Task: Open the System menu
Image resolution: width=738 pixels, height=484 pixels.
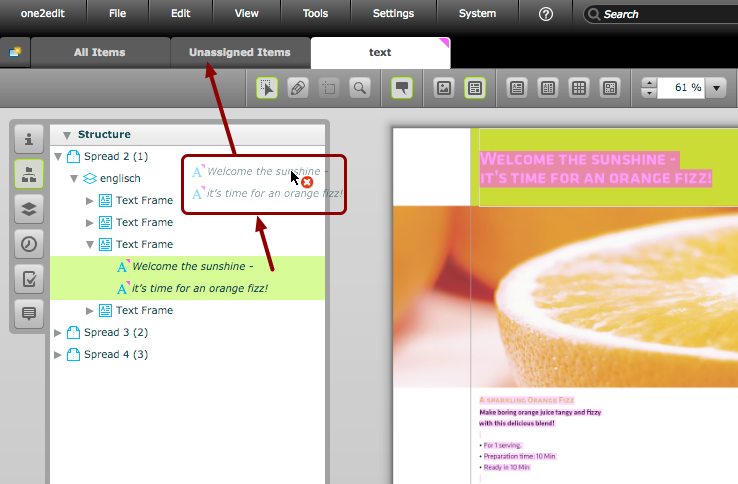Action: tap(477, 14)
